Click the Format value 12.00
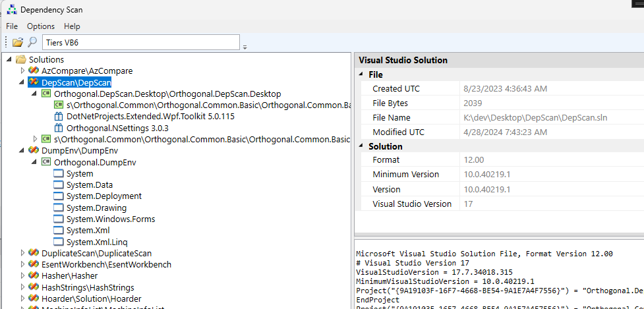This screenshot has width=644, height=309. 474,160
